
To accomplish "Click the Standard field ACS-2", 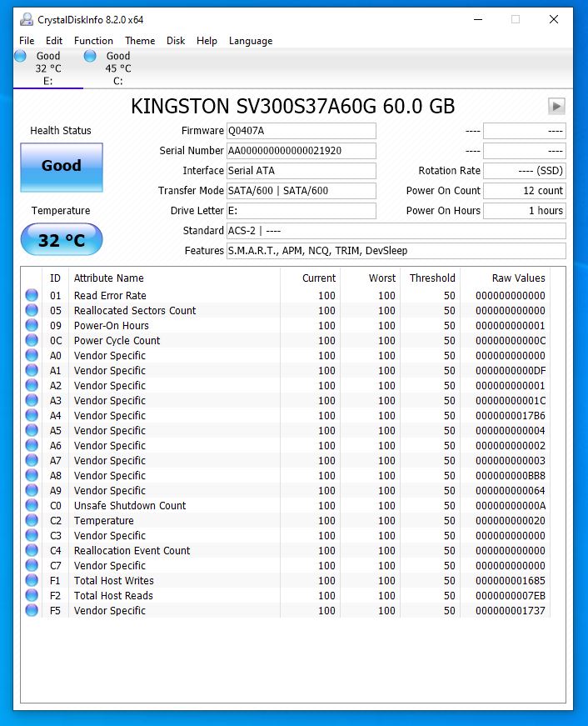I will [x=396, y=231].
